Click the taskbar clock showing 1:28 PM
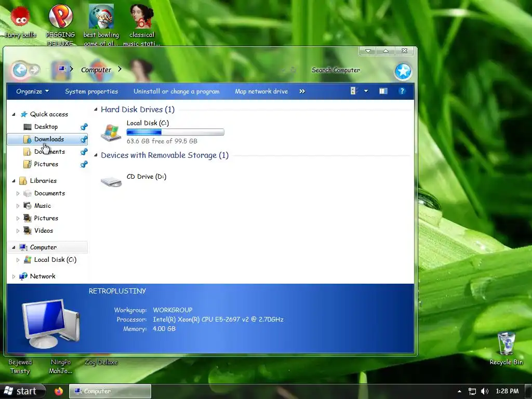532x399 pixels. (507, 391)
